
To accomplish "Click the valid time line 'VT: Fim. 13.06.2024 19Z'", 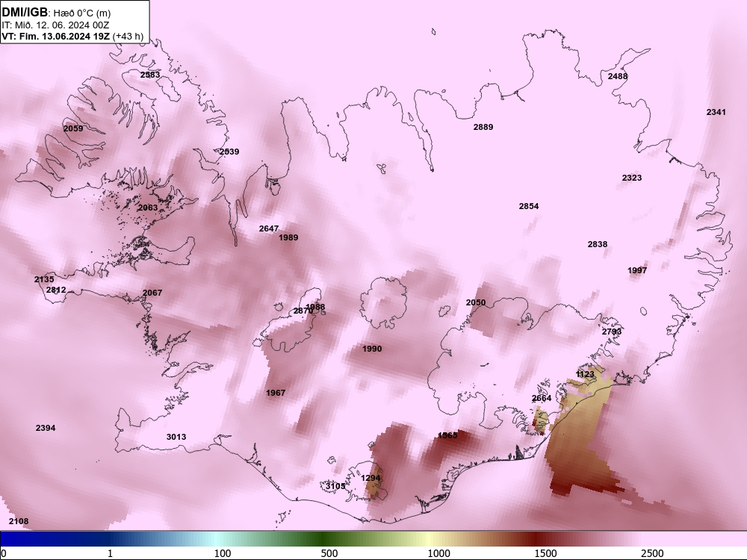I will coord(56,36).
